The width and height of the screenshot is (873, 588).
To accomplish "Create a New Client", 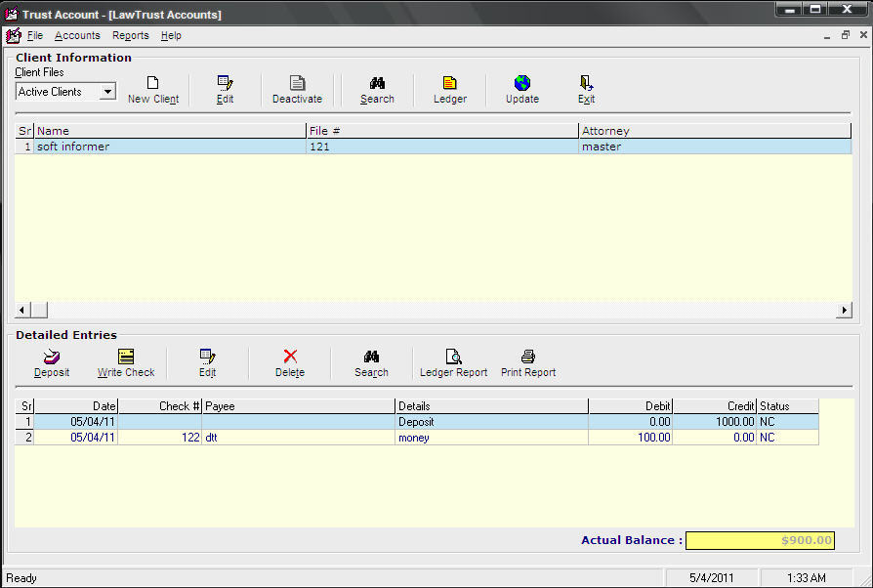I will coord(152,89).
